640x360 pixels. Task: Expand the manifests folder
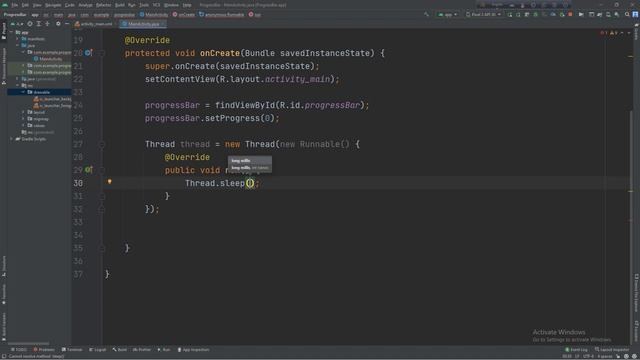click(x=18, y=39)
